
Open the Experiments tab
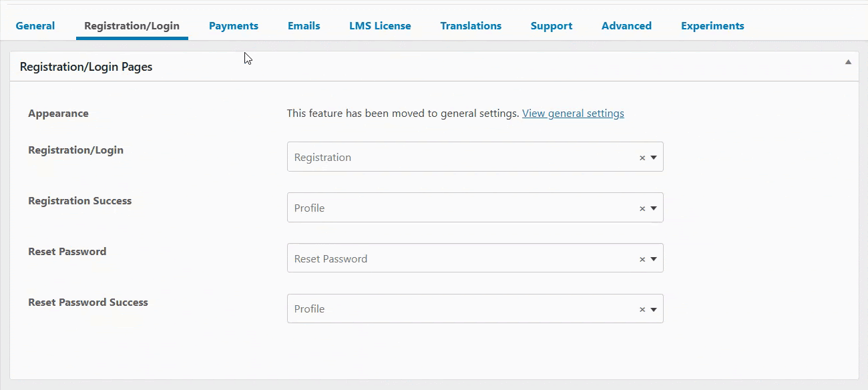point(712,25)
